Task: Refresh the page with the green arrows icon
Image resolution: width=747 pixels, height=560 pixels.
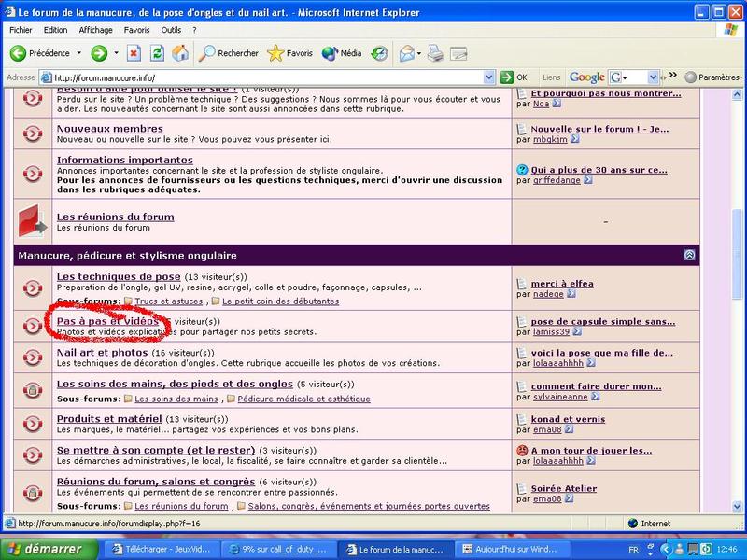Action: [x=158, y=53]
